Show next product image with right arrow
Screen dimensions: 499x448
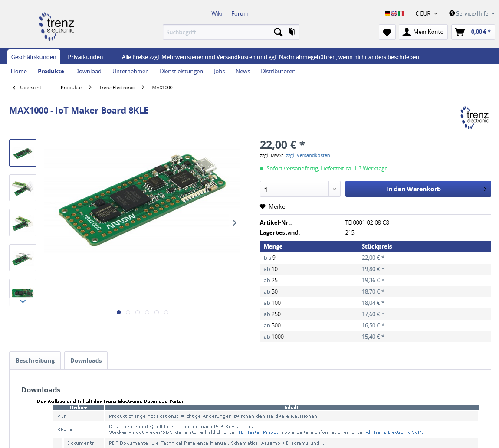(x=235, y=223)
